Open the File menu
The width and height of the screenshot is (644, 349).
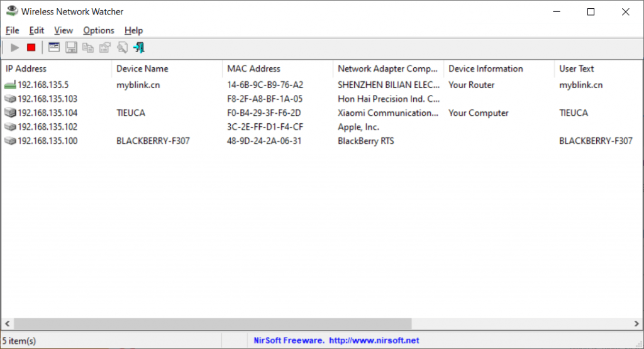tap(13, 30)
